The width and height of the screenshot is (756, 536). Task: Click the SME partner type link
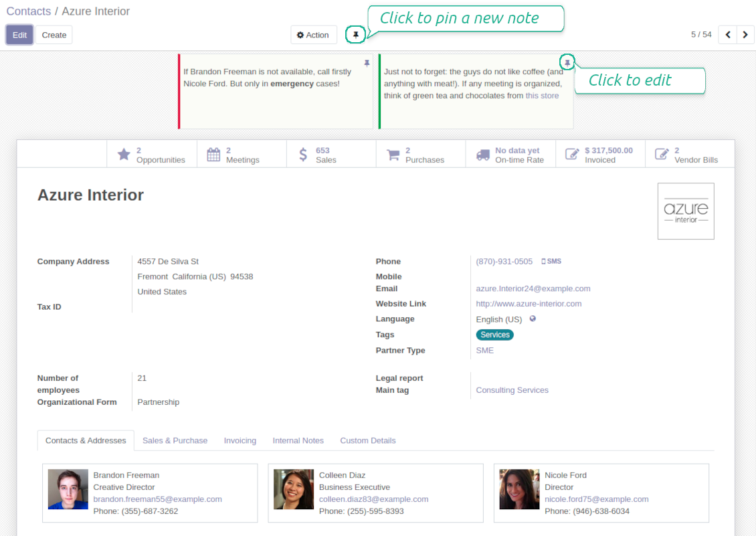click(x=485, y=350)
